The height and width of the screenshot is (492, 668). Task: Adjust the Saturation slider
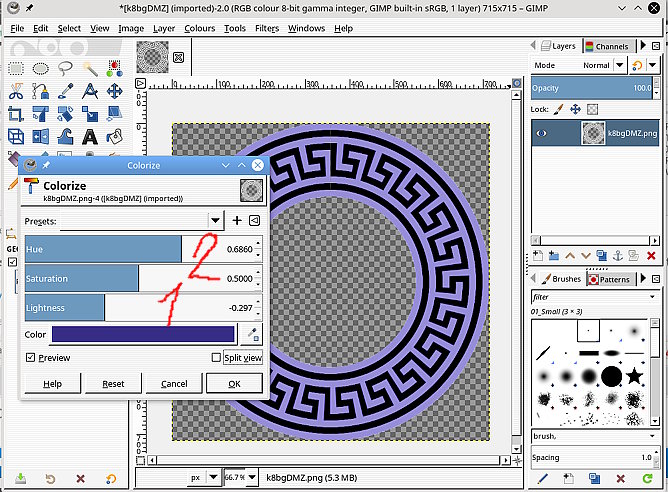click(x=143, y=278)
